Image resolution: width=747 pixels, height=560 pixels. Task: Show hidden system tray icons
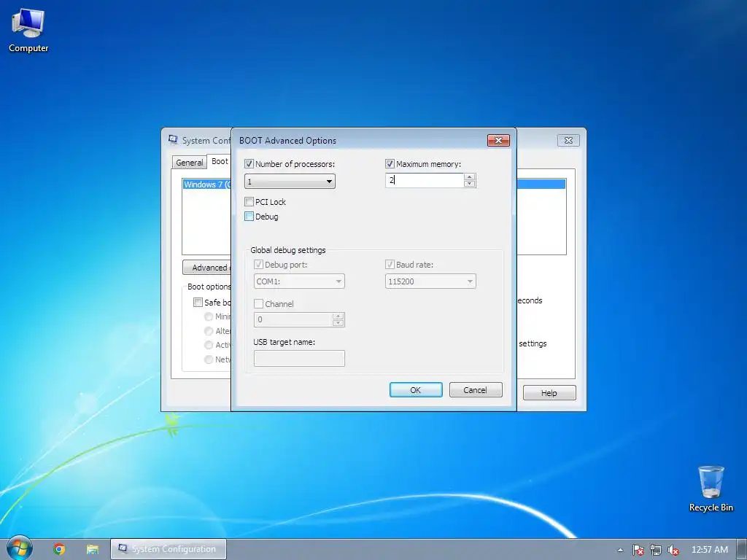pyautogui.click(x=620, y=550)
